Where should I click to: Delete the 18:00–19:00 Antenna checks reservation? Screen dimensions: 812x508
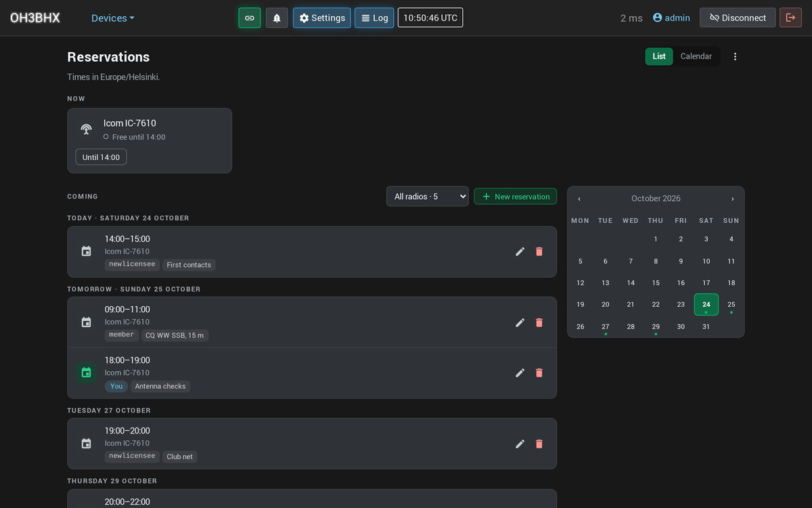coord(539,373)
